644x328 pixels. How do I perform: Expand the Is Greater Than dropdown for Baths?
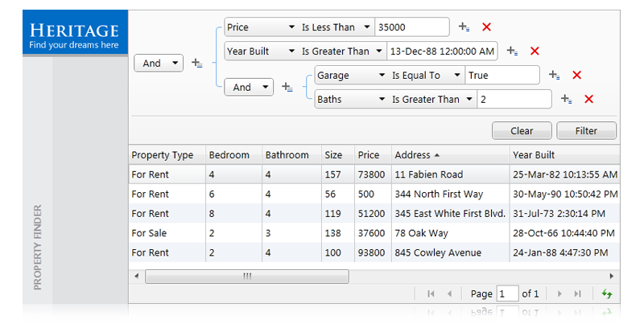(432, 99)
